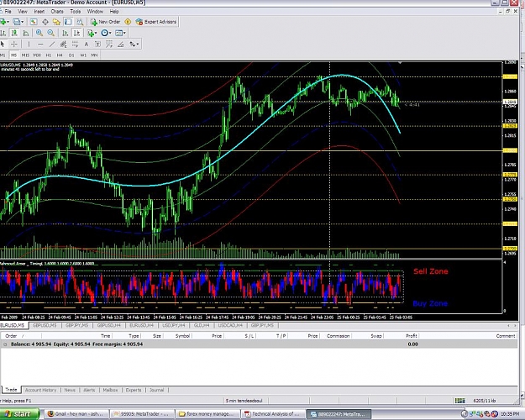Switch to M5 timeframe
525x420 pixels.
point(13,55)
